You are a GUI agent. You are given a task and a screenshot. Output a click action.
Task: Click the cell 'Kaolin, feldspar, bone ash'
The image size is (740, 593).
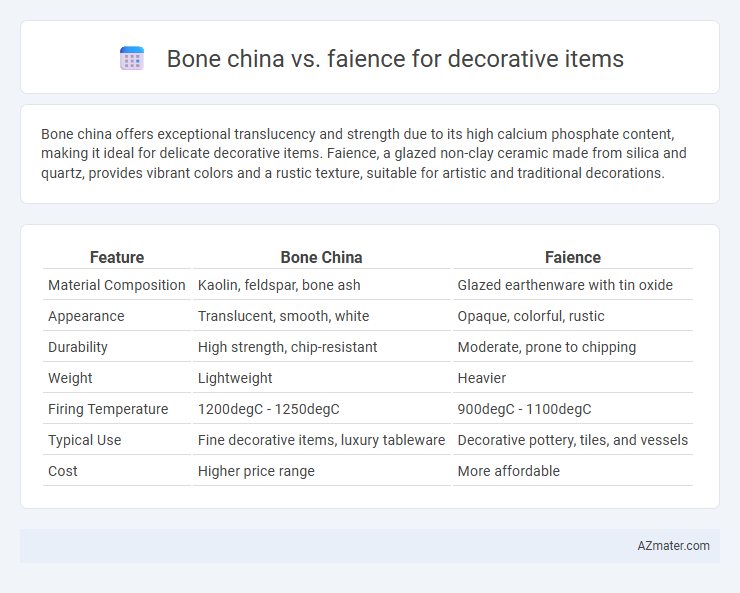[x=279, y=285]
